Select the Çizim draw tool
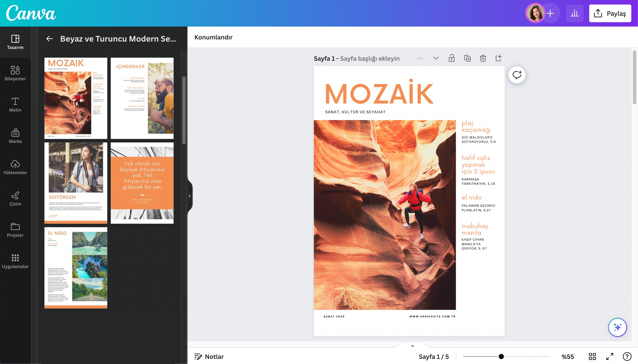 [15, 199]
